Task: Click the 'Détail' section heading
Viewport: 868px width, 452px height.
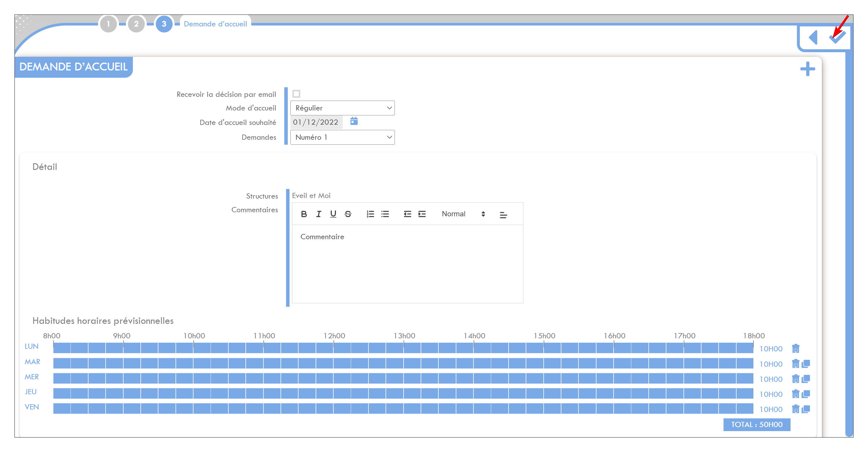Action: coord(45,167)
